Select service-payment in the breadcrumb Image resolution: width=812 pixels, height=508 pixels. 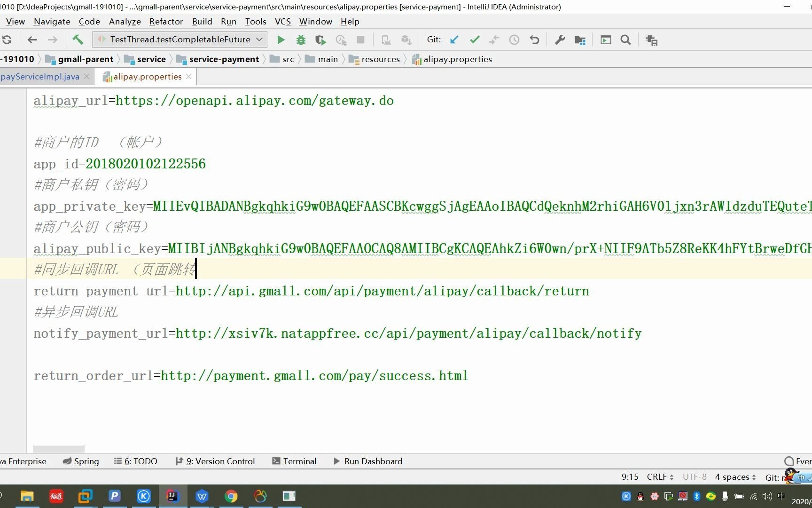pos(218,59)
